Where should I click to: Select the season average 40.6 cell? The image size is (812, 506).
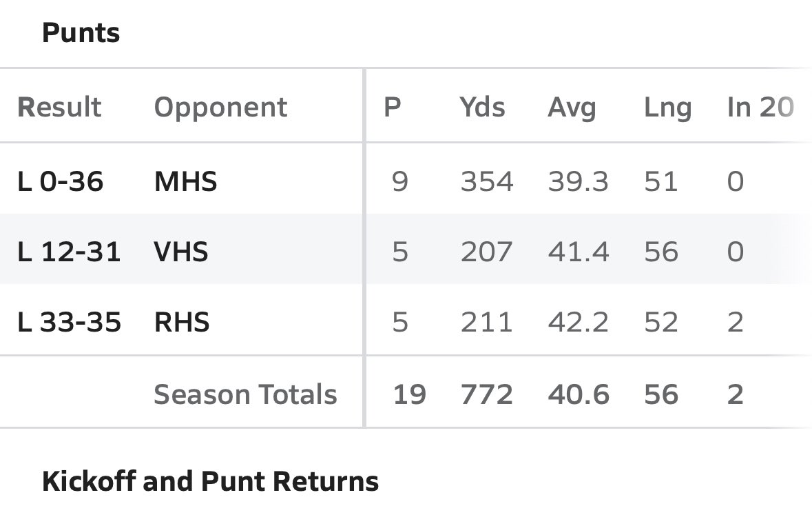pos(579,394)
